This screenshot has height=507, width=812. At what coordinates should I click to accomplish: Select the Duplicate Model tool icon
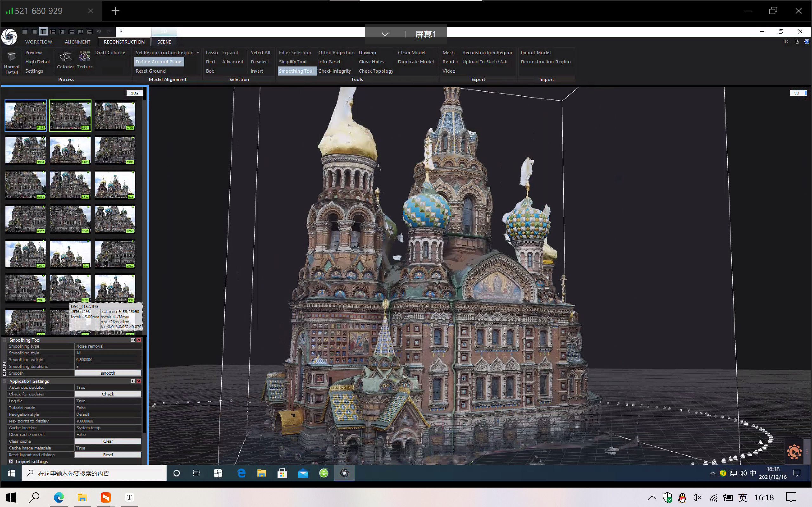pos(416,61)
